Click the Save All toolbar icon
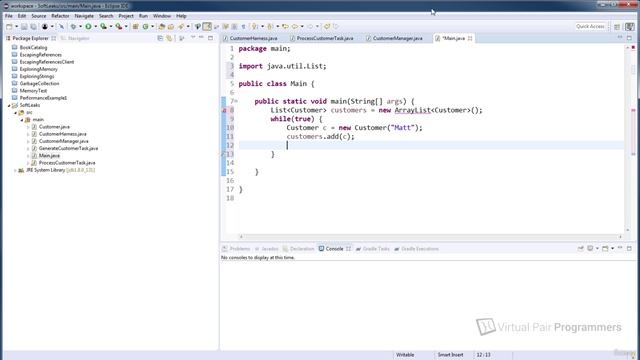The height and width of the screenshot is (360, 640). coord(33,27)
